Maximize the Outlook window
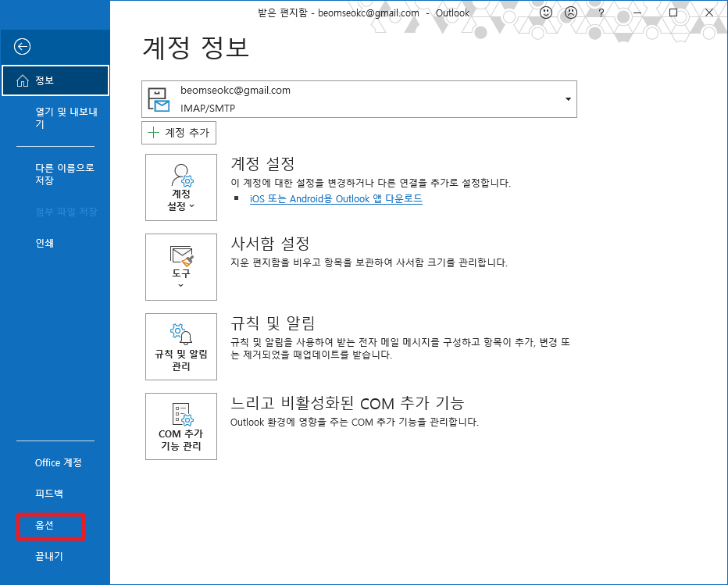Image resolution: width=728 pixels, height=585 pixels. tap(673, 12)
